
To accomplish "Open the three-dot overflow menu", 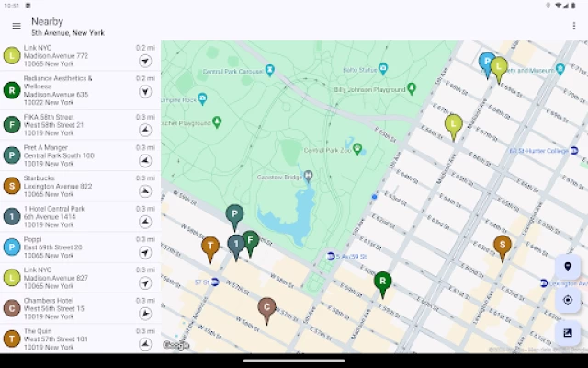I will [x=574, y=26].
